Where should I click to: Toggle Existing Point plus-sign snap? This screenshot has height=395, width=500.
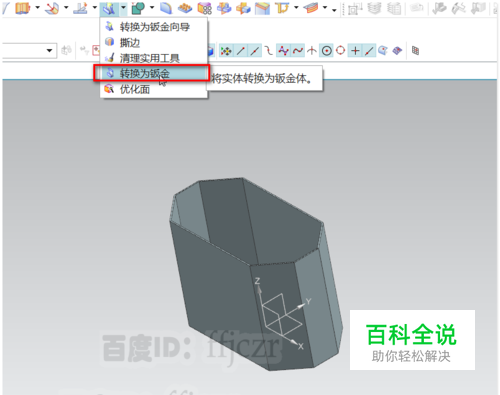355,51
